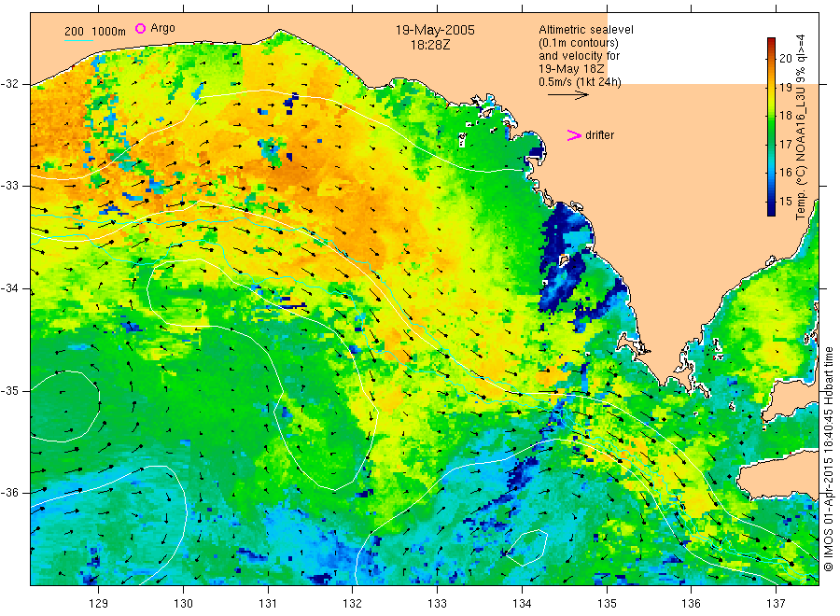Click the '19-May-2005' date title
840x616 pixels.
pyautogui.click(x=435, y=30)
